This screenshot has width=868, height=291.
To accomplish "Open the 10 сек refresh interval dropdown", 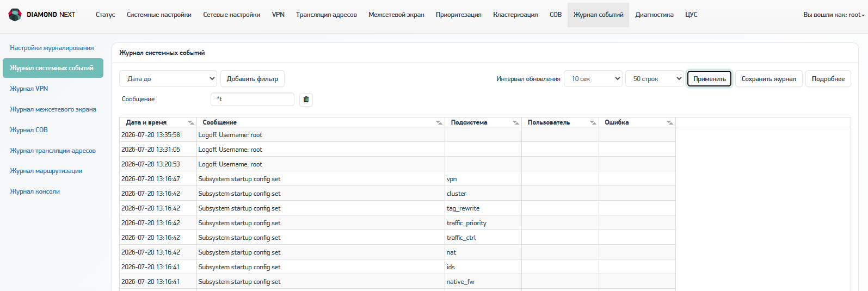I will point(593,79).
